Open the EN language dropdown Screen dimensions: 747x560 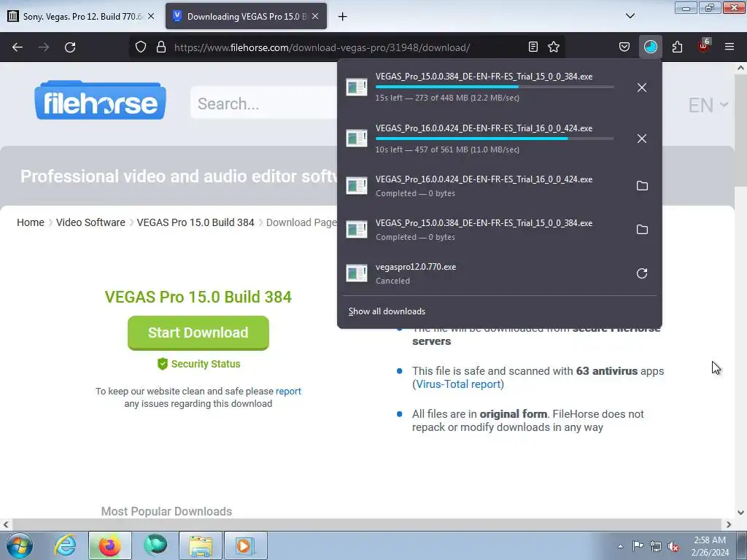708,105
